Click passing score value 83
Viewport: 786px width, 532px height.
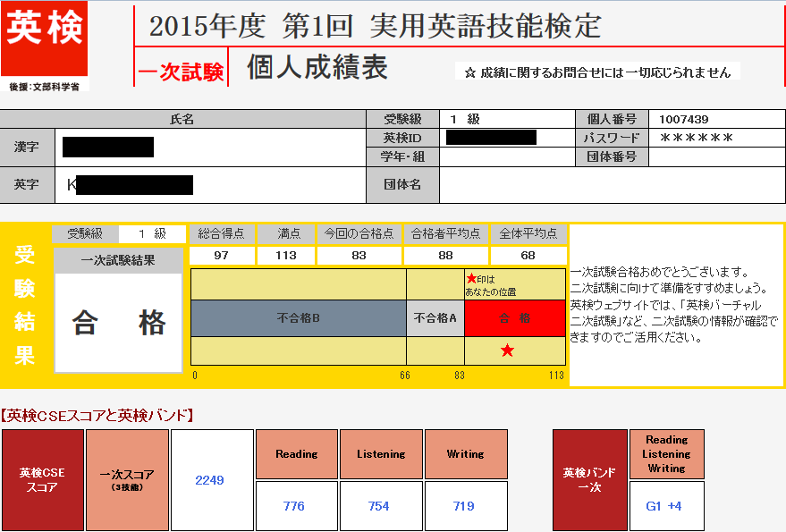point(359,255)
